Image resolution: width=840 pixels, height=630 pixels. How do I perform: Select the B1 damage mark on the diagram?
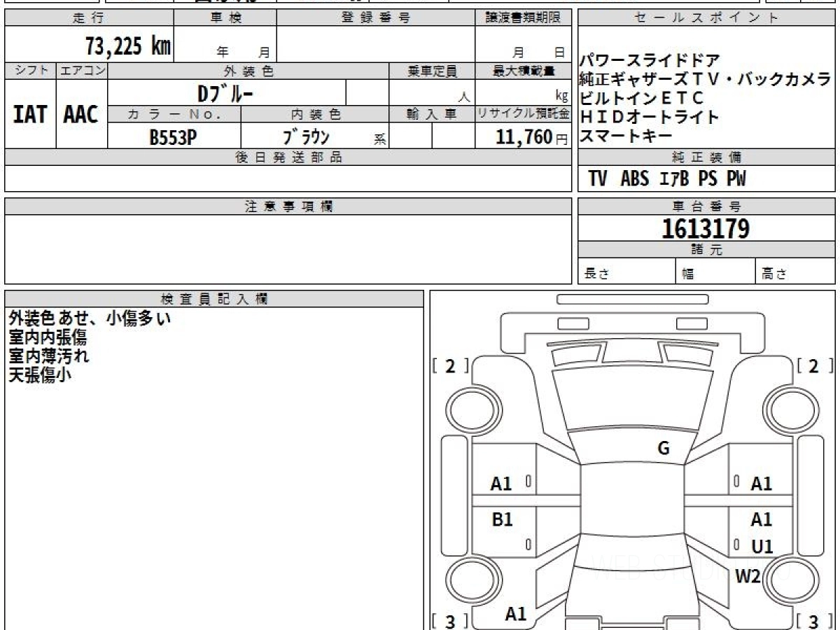pyautogui.click(x=503, y=519)
